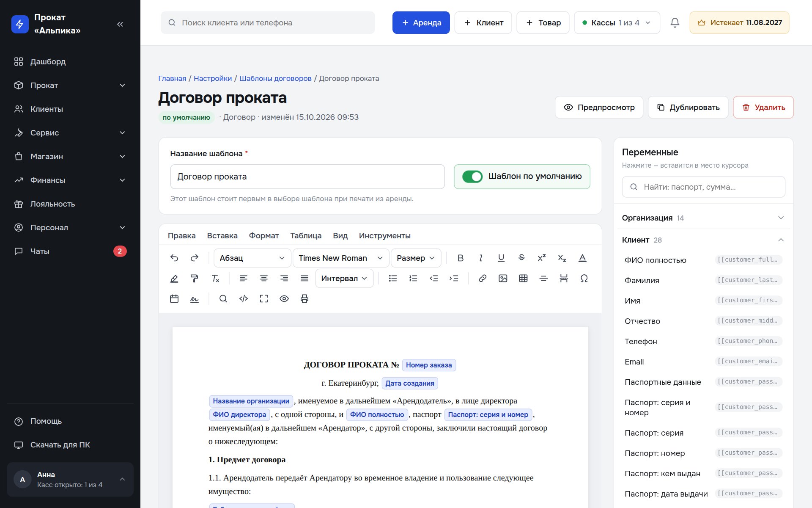Insert a table via toolbar icon
The height and width of the screenshot is (508, 812).
[523, 278]
